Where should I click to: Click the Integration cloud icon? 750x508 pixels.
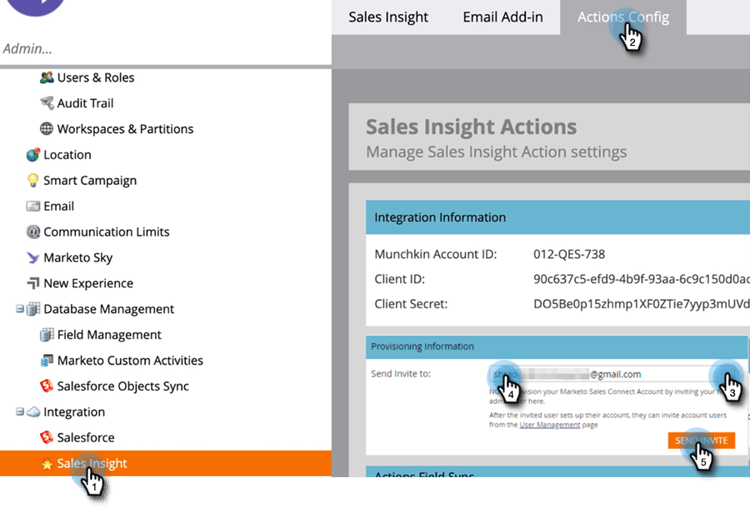pos(33,412)
